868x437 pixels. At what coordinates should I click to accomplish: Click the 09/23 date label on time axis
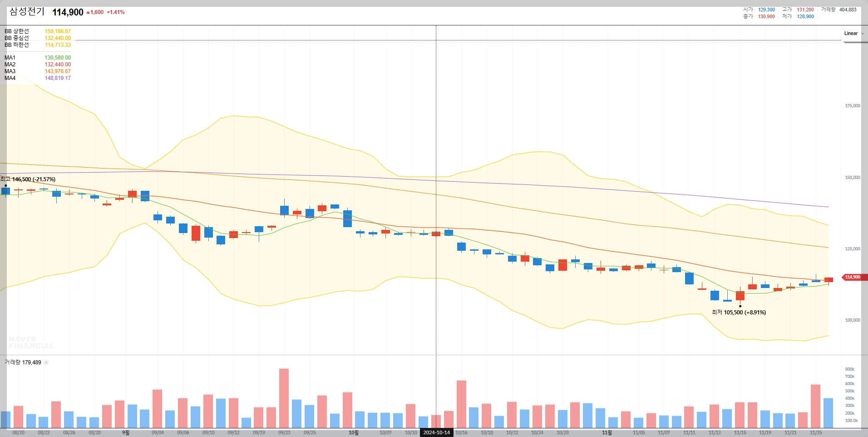point(284,432)
